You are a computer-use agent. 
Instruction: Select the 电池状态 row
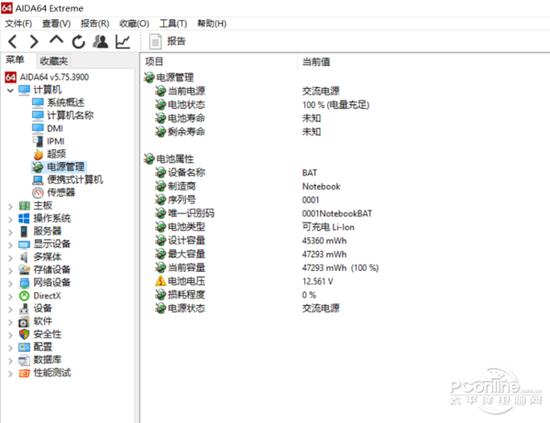pyautogui.click(x=262, y=105)
